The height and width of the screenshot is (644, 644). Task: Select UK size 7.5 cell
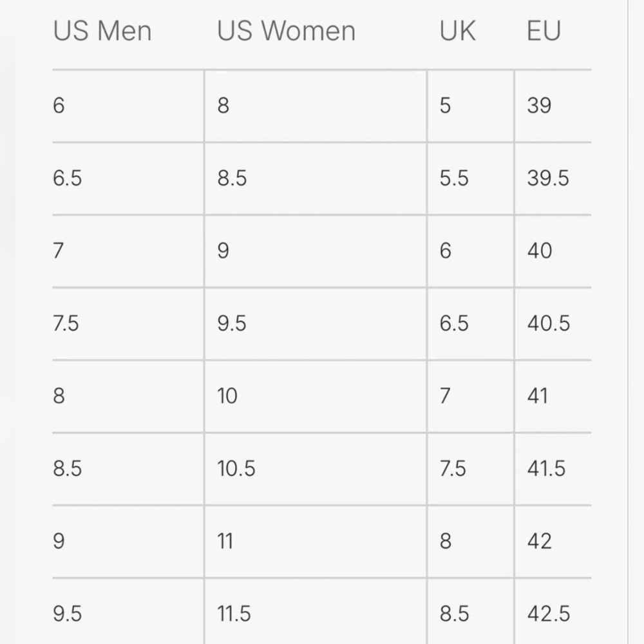tap(471, 469)
